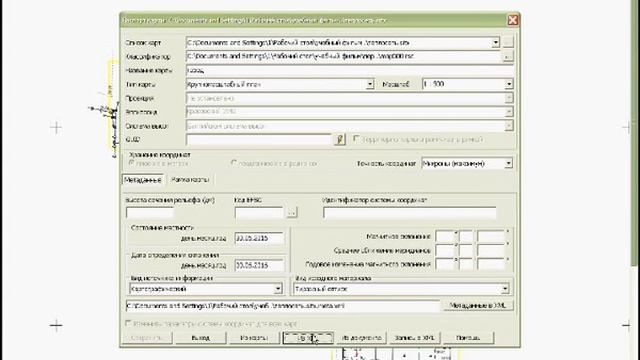The width and height of the screenshot is (640, 360).
Task: Click the meridian convergence degrees field
Action: (445, 250)
